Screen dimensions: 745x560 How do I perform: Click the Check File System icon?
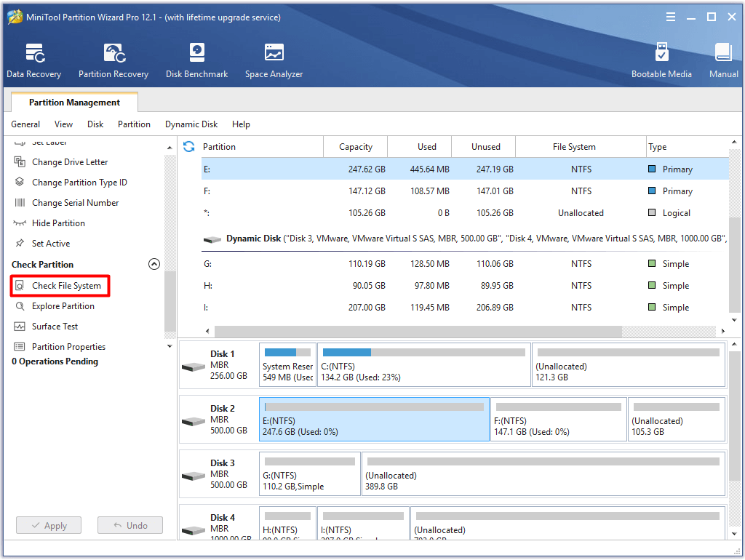pos(20,286)
